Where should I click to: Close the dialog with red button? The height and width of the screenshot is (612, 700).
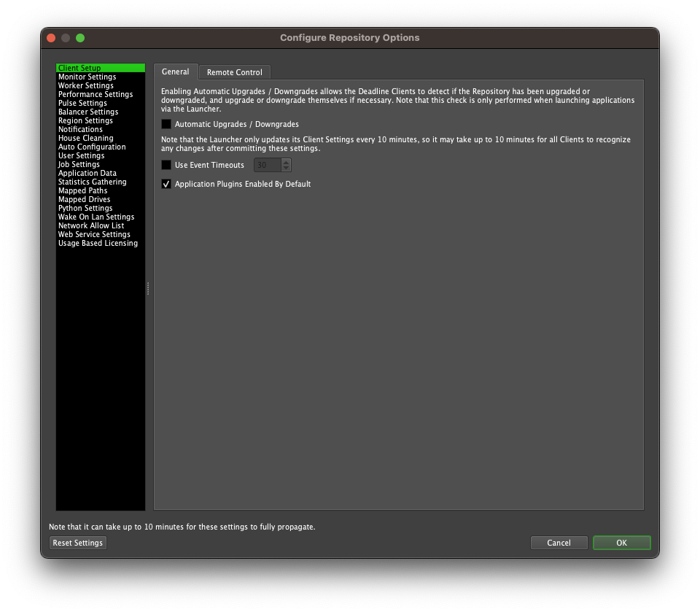(51, 38)
